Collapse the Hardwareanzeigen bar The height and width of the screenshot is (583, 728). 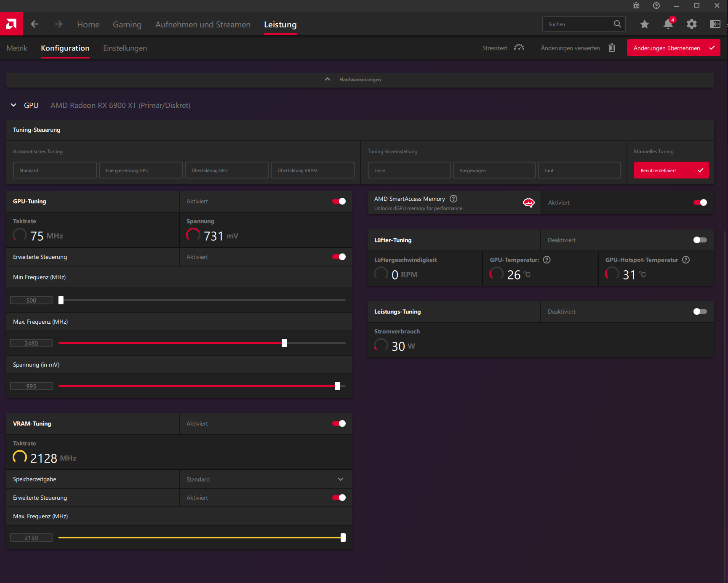tap(360, 80)
